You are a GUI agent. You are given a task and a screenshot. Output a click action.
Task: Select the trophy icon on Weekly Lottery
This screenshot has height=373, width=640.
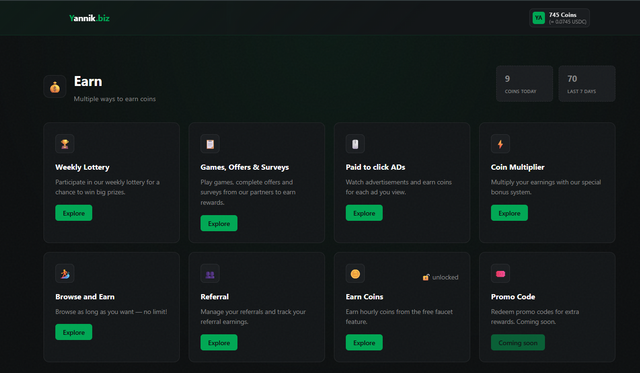pos(65,144)
